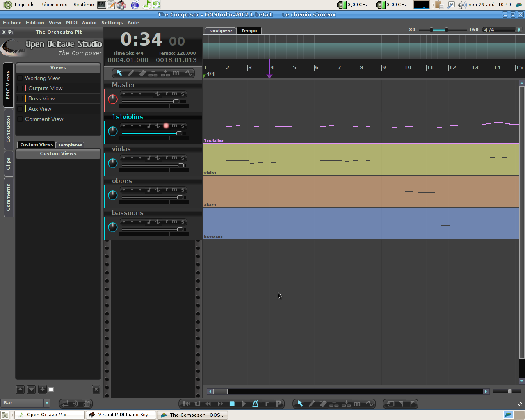This screenshot has width=525, height=420.
Task: Solo the oboes track
Action: point(183,189)
